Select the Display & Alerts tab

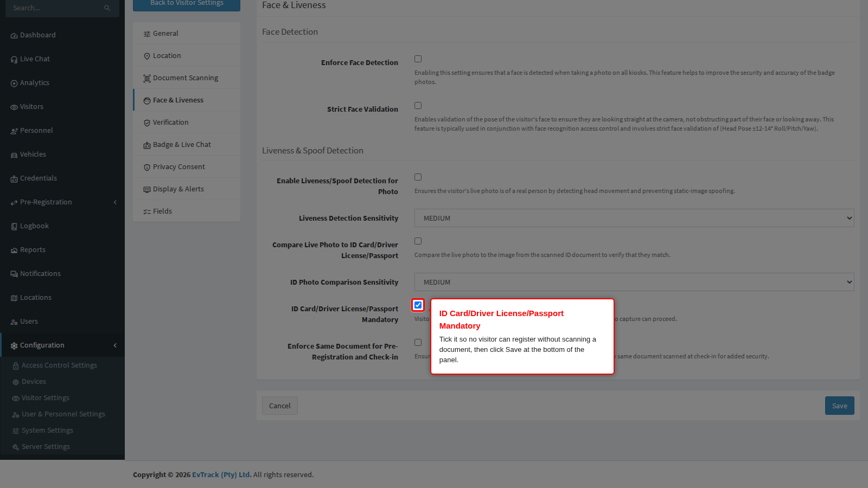tap(187, 189)
